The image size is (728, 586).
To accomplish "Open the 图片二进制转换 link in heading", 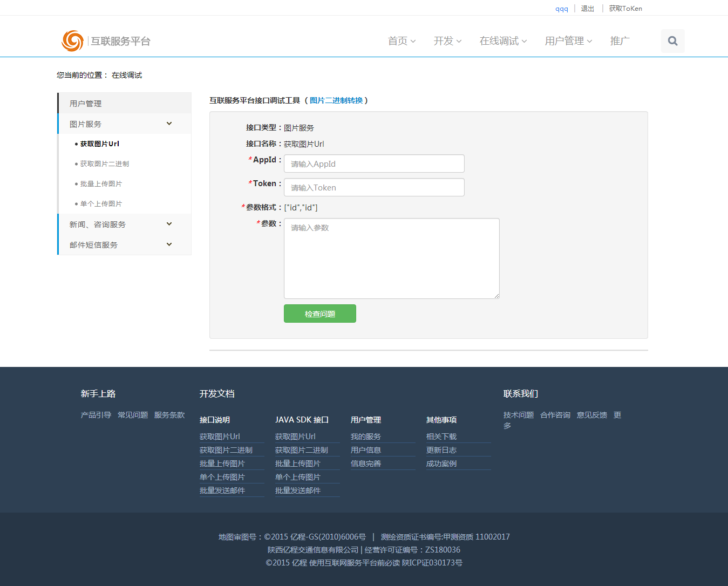I will coord(336,100).
